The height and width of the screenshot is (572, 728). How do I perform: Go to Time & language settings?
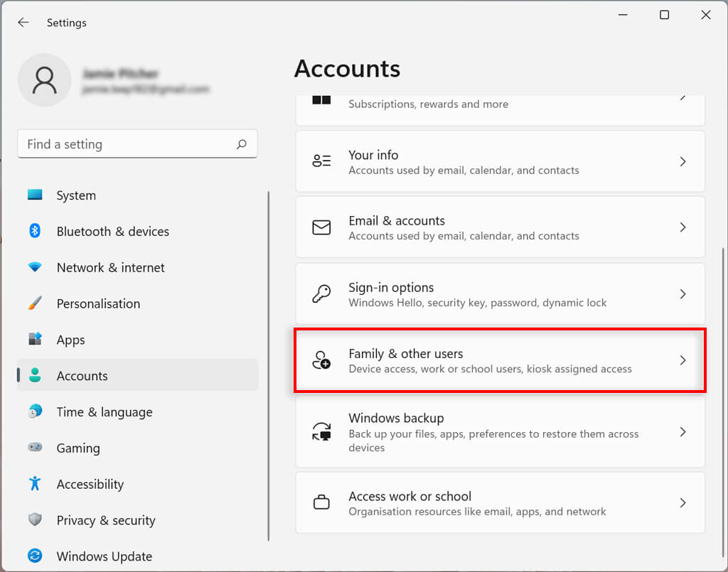tap(105, 412)
